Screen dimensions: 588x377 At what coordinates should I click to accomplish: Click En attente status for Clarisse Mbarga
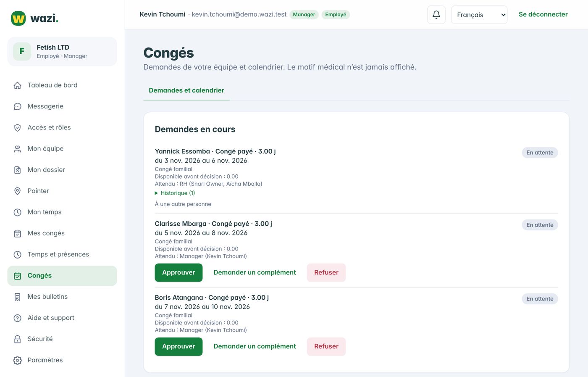540,225
